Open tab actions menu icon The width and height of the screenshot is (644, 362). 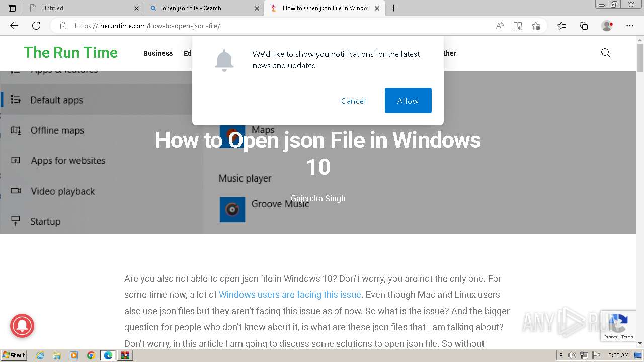coord(12,8)
